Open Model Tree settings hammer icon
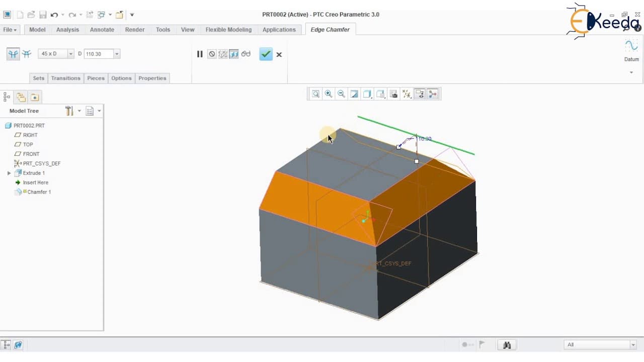This screenshot has width=644, height=362. 69,111
